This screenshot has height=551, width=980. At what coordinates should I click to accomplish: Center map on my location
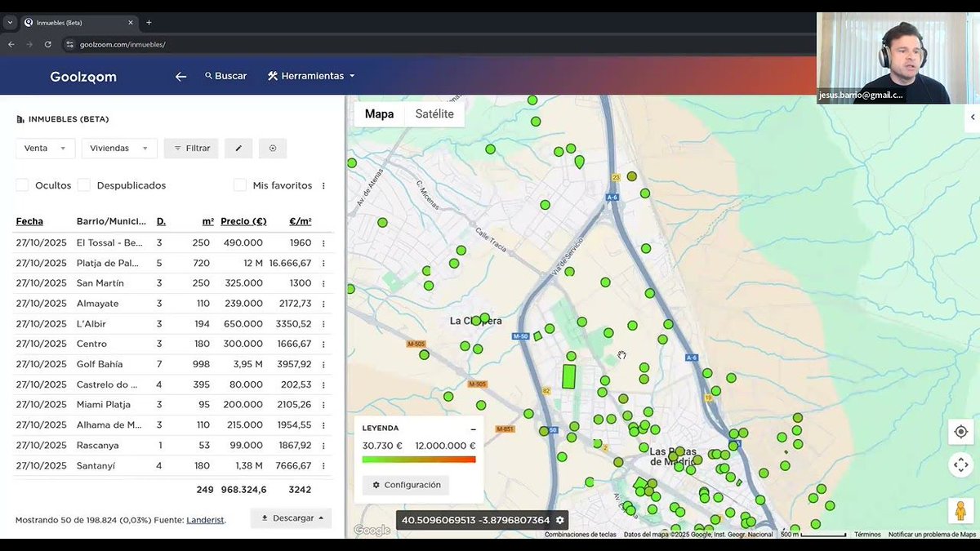(960, 432)
